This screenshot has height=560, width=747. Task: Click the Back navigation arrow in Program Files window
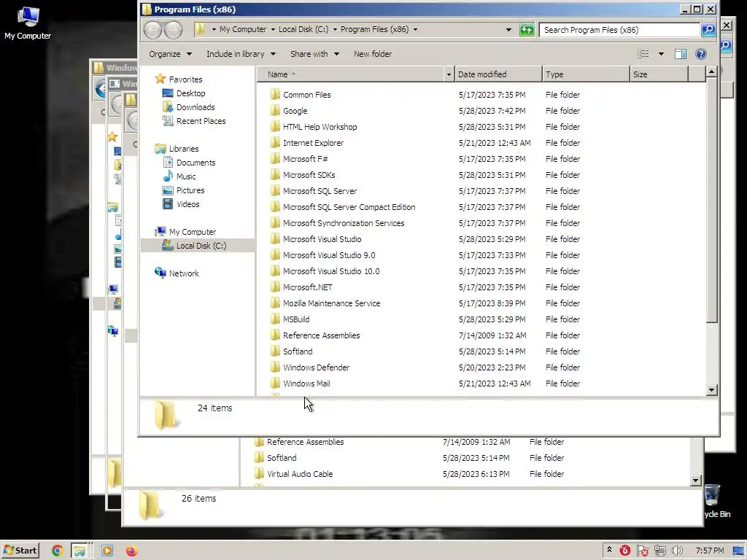click(x=153, y=30)
